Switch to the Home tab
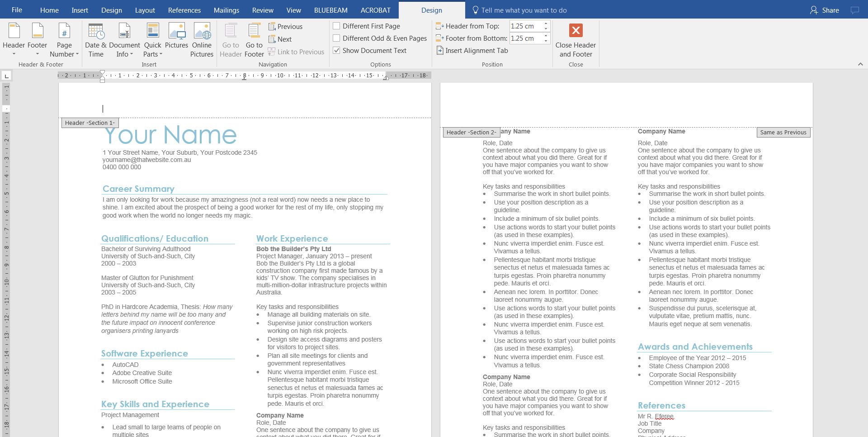This screenshot has width=868, height=437. pos(49,10)
